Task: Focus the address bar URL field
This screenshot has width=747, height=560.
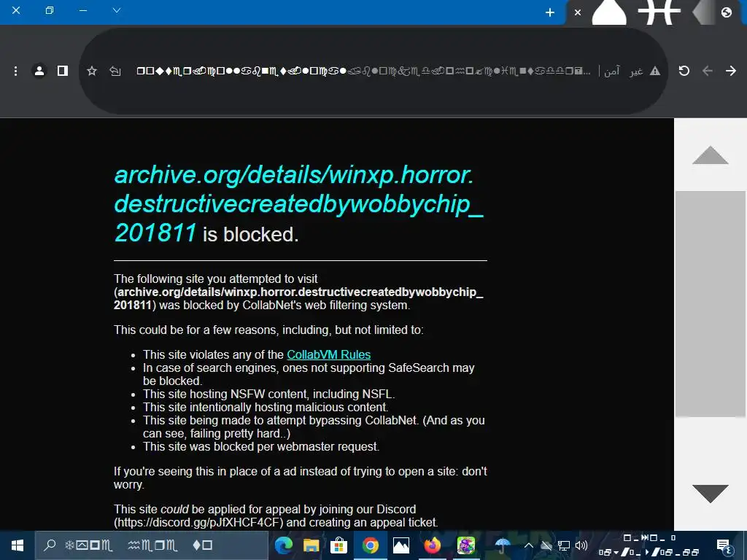Action: click(x=363, y=71)
